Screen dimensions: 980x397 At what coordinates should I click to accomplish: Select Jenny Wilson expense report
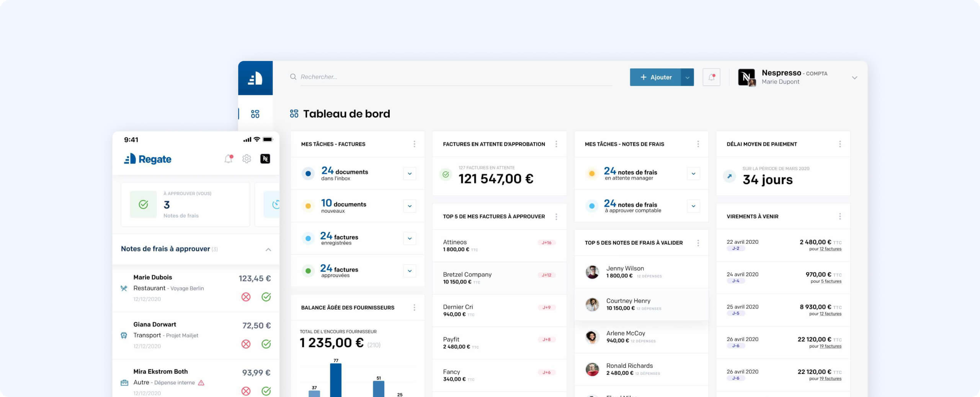(x=641, y=272)
